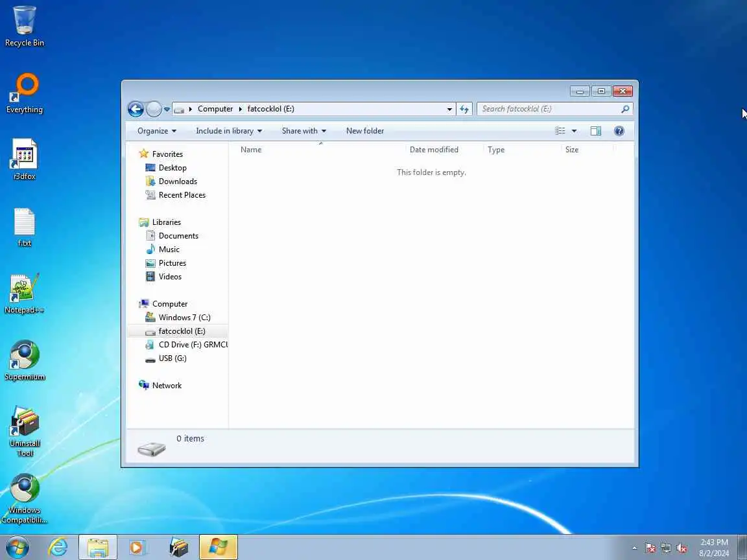Show hidden system tray icons arrow
Image resolution: width=747 pixels, height=560 pixels.
pyautogui.click(x=635, y=548)
